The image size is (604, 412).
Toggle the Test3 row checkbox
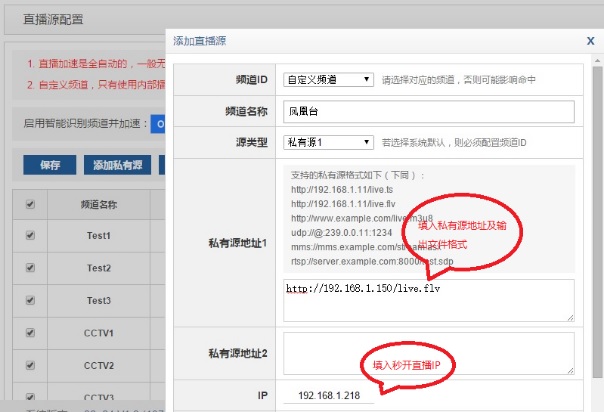[30, 300]
